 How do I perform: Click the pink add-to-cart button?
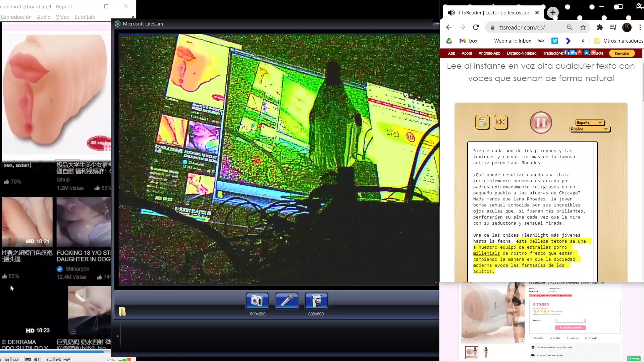coord(570,328)
